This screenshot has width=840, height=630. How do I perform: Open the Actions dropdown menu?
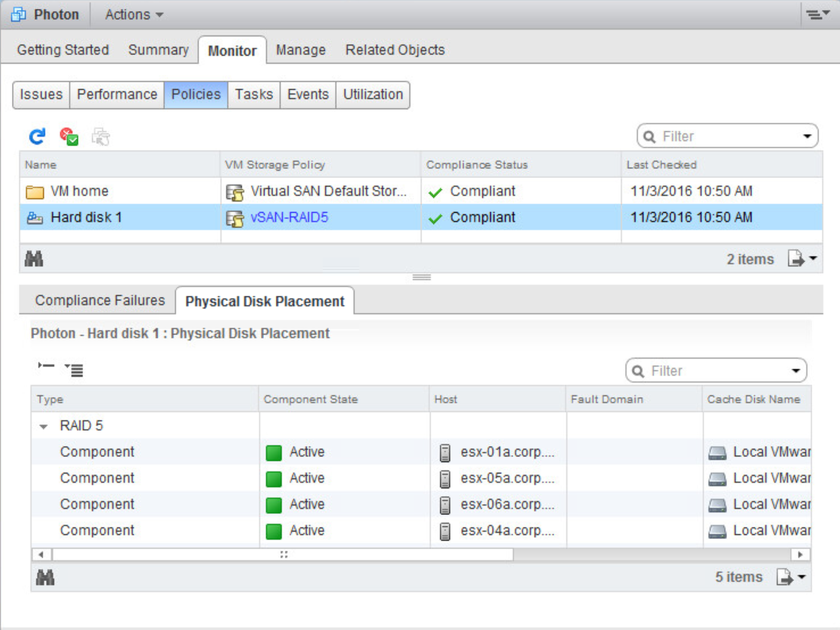134,15
